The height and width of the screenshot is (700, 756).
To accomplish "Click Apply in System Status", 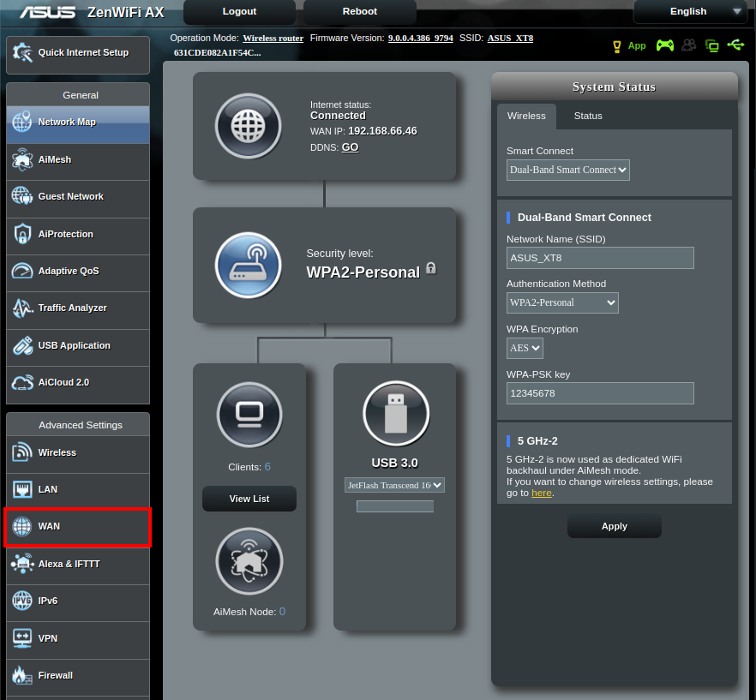I will click(x=615, y=526).
